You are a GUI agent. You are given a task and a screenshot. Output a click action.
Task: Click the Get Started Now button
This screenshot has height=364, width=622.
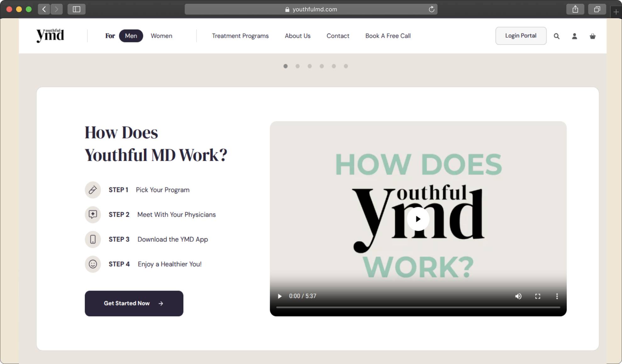(x=134, y=303)
